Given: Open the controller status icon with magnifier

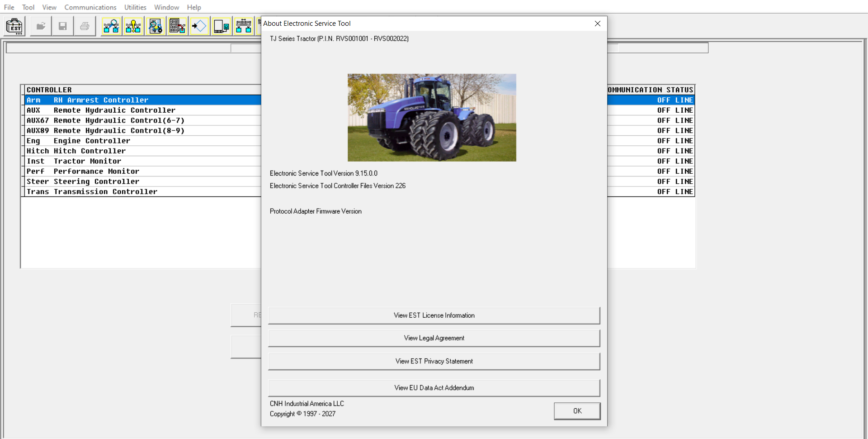Looking at the screenshot, I should coord(111,26).
